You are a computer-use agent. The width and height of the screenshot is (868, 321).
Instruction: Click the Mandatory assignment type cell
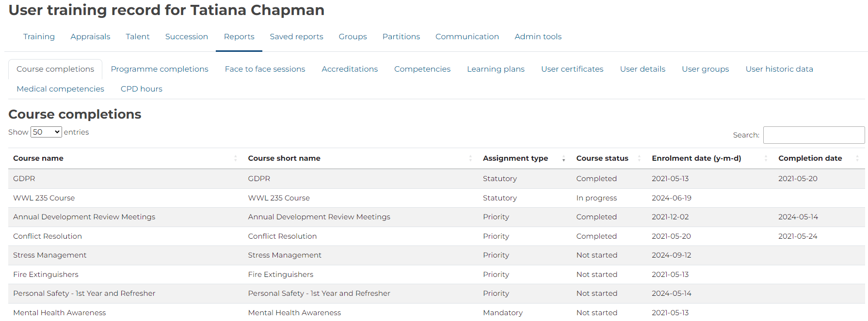(x=503, y=313)
